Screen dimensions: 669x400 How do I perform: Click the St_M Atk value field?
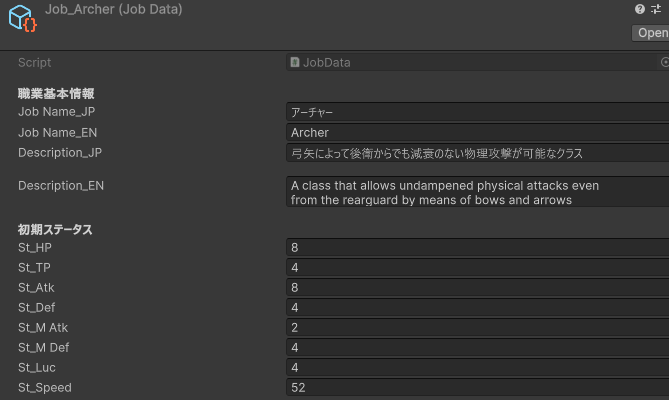coord(477,327)
